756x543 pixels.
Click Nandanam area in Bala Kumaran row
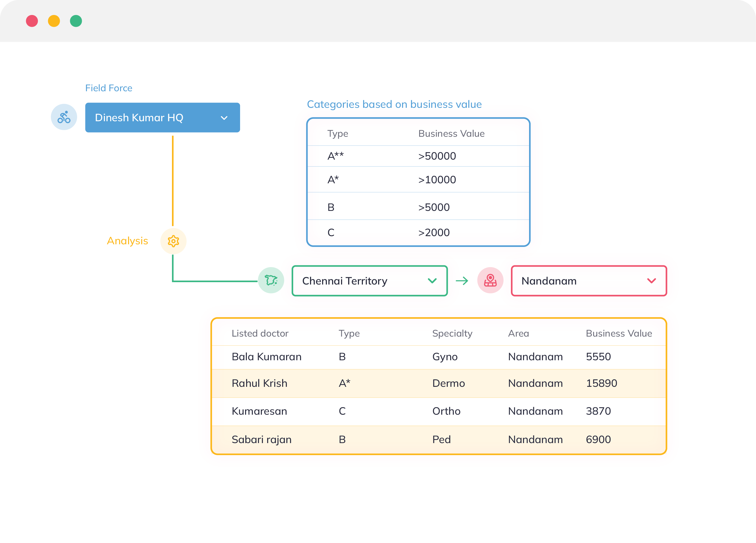coord(535,357)
